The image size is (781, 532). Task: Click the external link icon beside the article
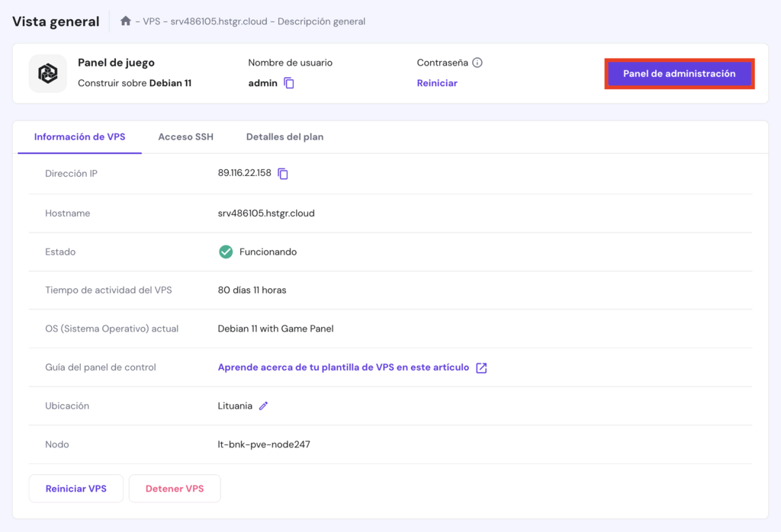click(x=481, y=367)
